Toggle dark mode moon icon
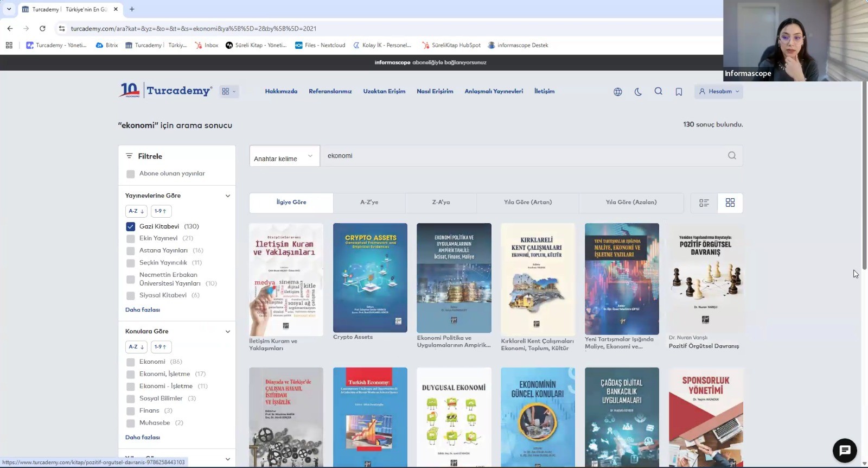 tap(638, 92)
